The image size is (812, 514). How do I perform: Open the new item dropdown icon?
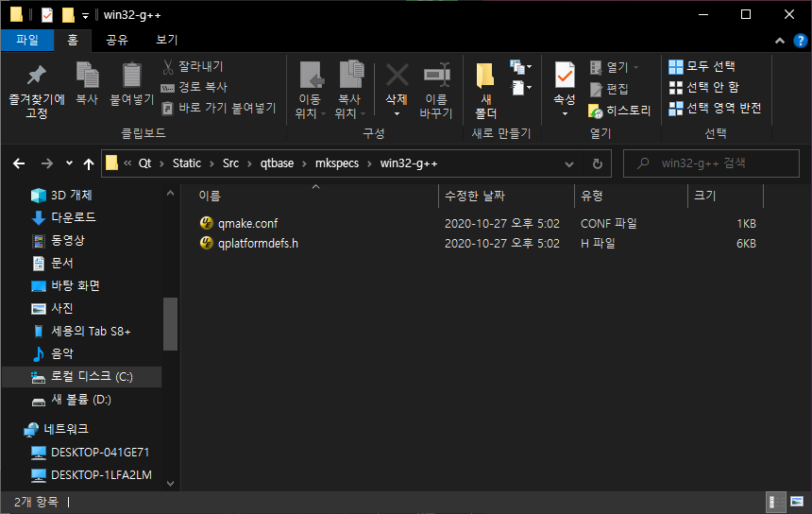coord(520,66)
